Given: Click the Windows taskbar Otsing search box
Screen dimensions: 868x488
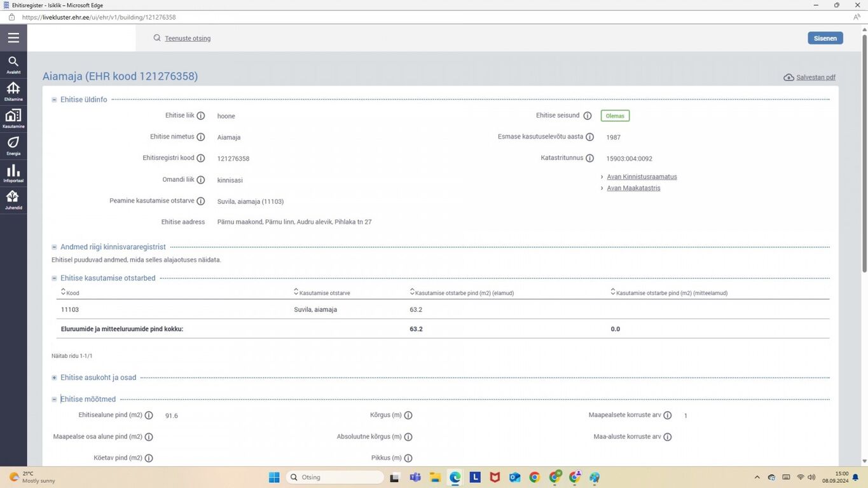Looking at the screenshot, I should pyautogui.click(x=334, y=477).
